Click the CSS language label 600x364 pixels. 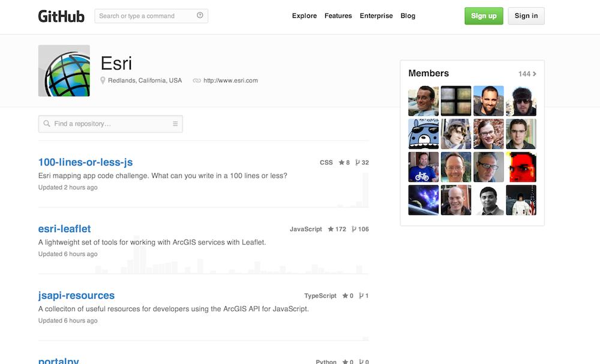tap(326, 163)
